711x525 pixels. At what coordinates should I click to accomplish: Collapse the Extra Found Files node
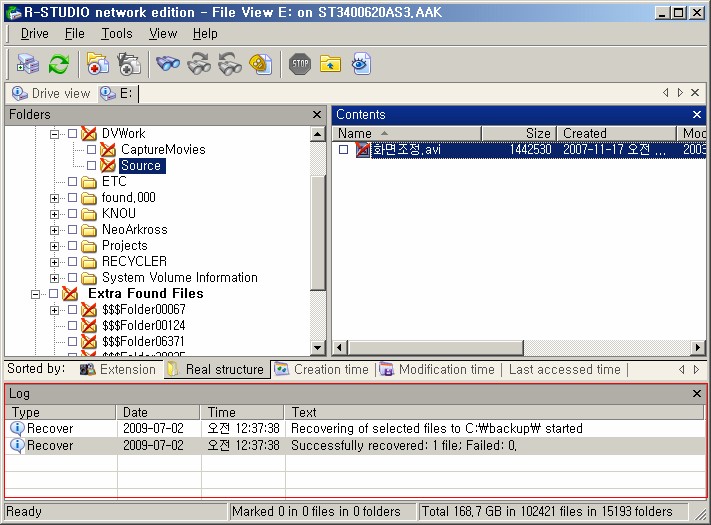35,294
